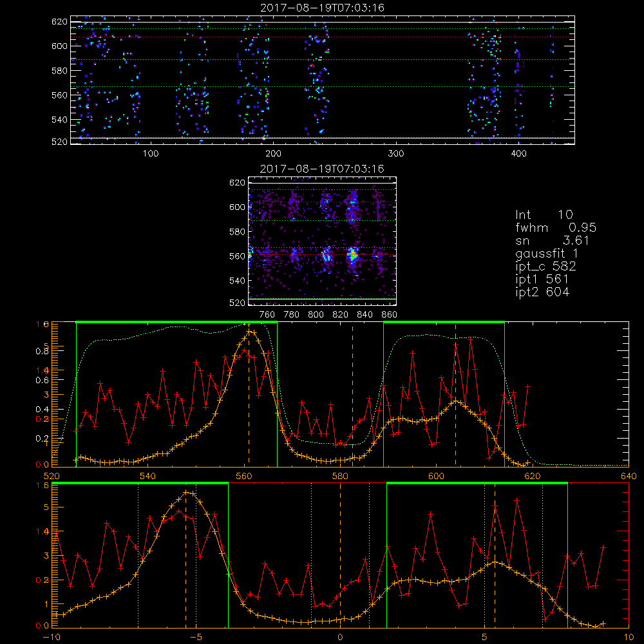
Task: Click the top spectrogram title 2017-08-19T07:03:16
Action: tap(323, 8)
